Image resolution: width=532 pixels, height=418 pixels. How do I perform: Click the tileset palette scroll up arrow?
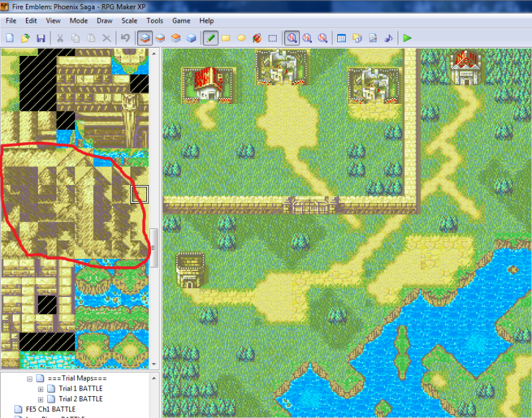(x=154, y=54)
